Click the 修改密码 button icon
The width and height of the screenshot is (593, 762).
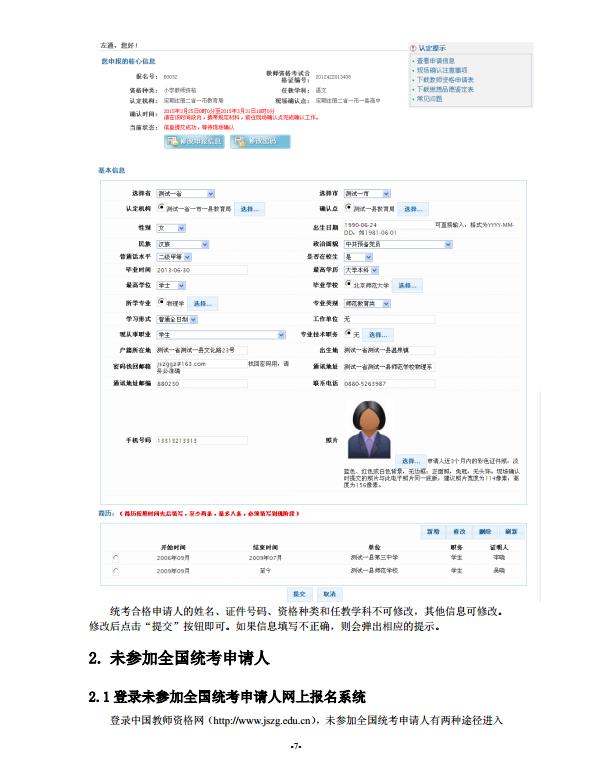click(x=239, y=141)
